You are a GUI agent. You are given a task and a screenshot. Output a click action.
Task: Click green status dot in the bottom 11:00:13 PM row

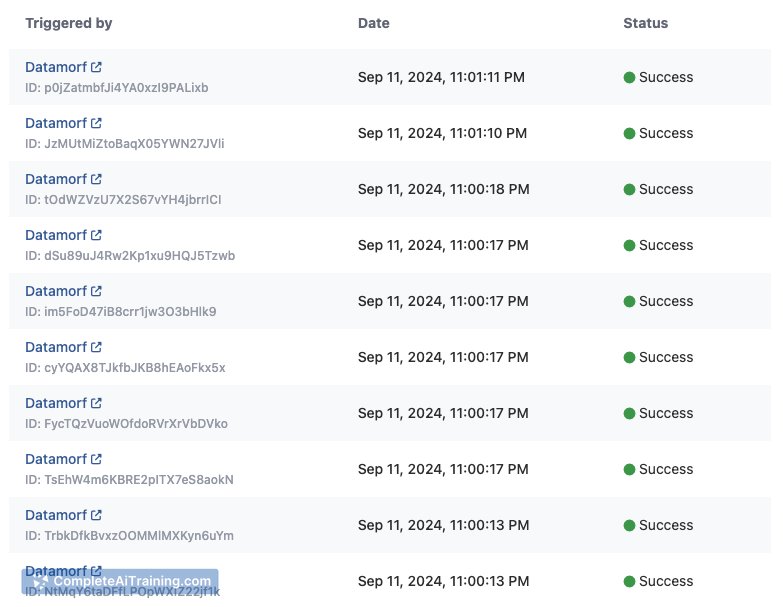click(x=629, y=581)
